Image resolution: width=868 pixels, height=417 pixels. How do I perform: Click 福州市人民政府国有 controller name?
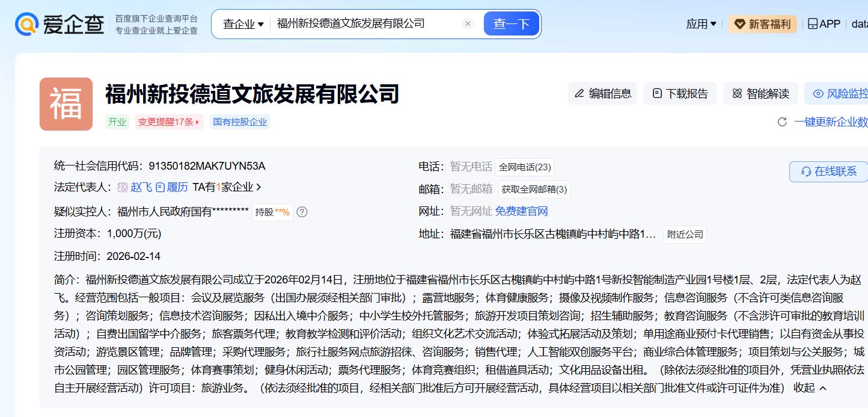tap(183, 212)
